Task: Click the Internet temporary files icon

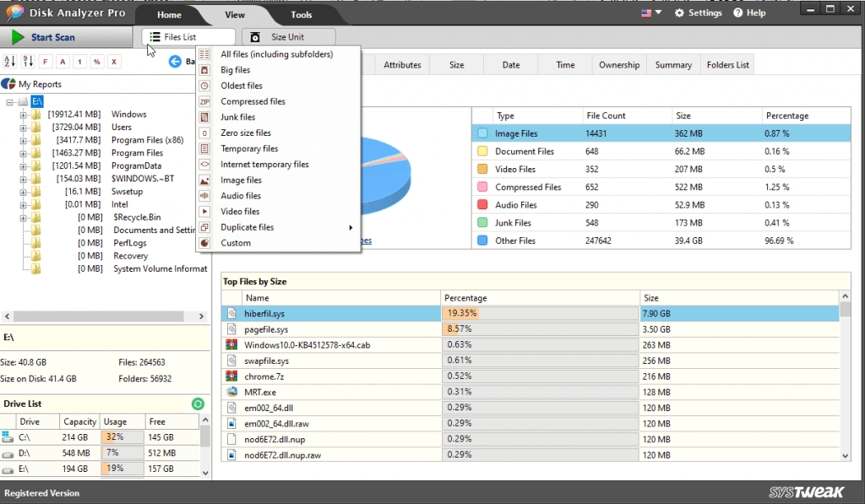Action: click(x=204, y=164)
